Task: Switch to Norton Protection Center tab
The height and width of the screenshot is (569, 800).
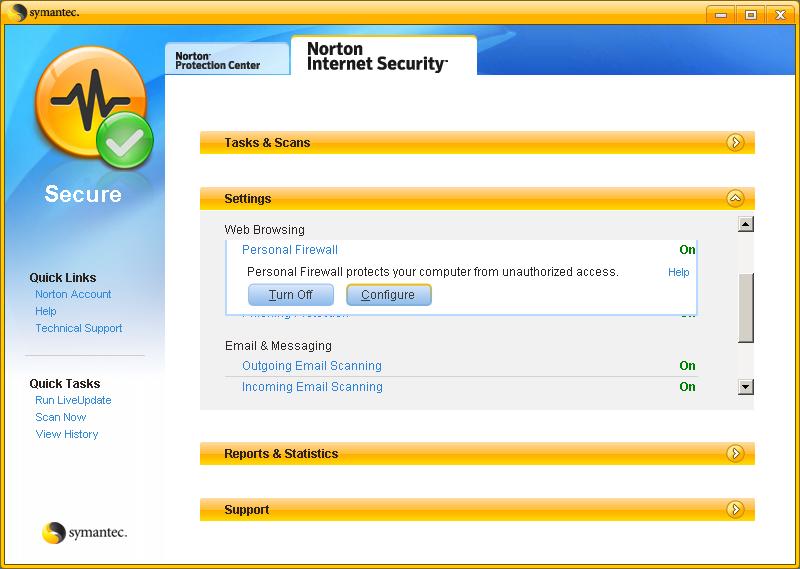Action: point(228,60)
